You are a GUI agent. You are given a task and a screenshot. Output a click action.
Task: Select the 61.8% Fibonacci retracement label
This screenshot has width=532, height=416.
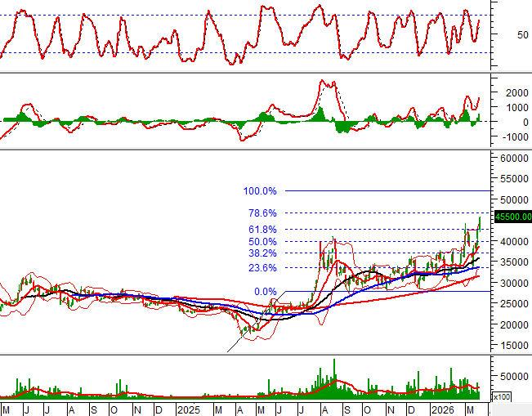tap(262, 230)
